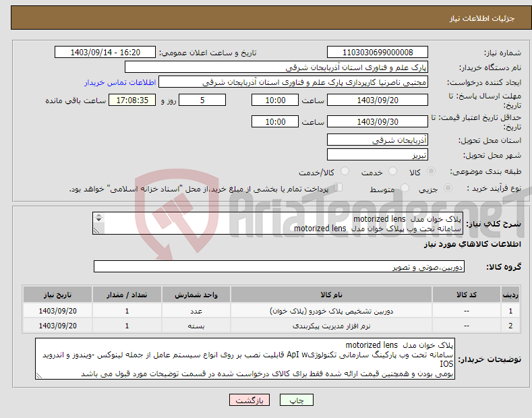Click the تاریخ نیاز column header
Viewport: 532px width, 418px height.
pyautogui.click(x=58, y=295)
